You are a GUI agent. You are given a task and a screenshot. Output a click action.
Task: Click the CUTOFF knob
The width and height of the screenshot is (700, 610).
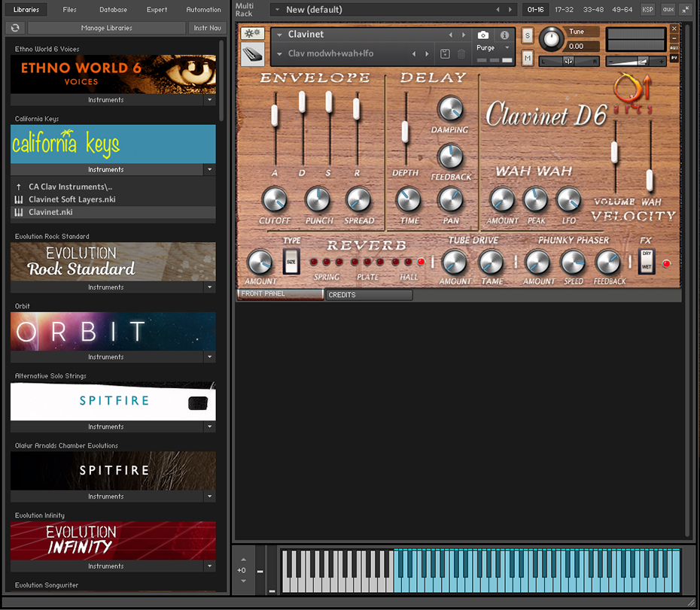(x=274, y=200)
